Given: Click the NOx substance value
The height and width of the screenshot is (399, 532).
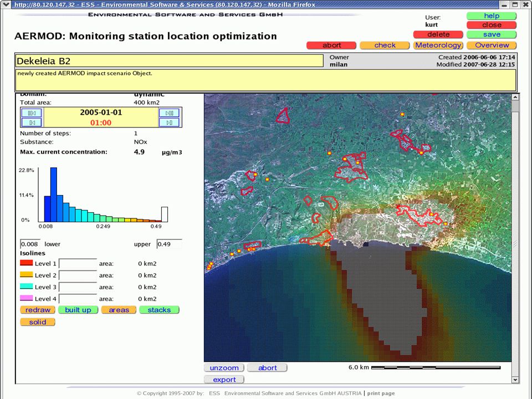Looking at the screenshot, I should (x=140, y=142).
